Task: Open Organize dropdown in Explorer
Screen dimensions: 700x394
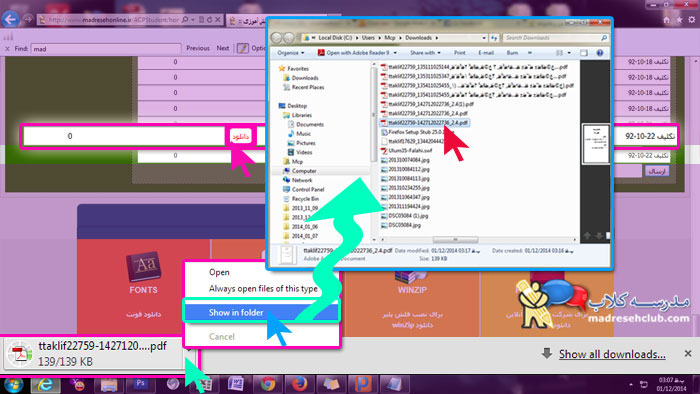Action: coord(290,53)
